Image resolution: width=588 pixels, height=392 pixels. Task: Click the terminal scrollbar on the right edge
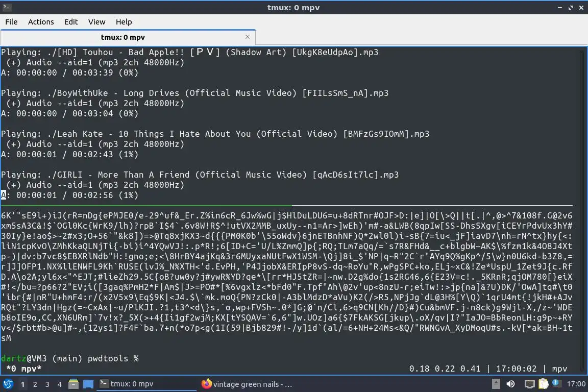point(582,210)
